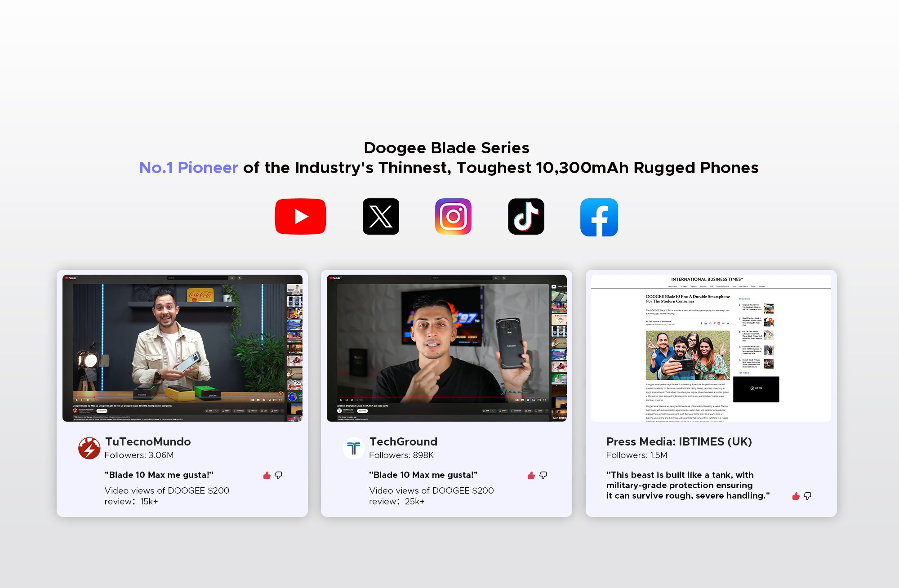The image size is (899, 588).
Task: Click the YouTube logo icon
Action: (x=300, y=216)
